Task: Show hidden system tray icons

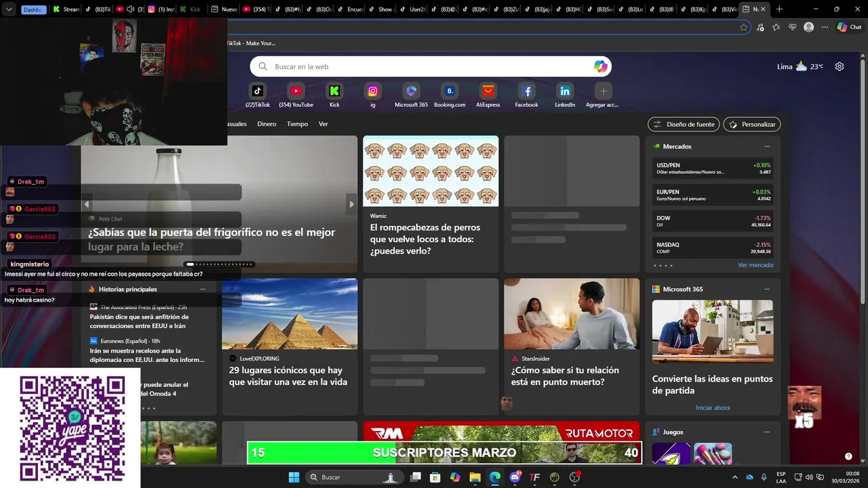Action: click(736, 477)
